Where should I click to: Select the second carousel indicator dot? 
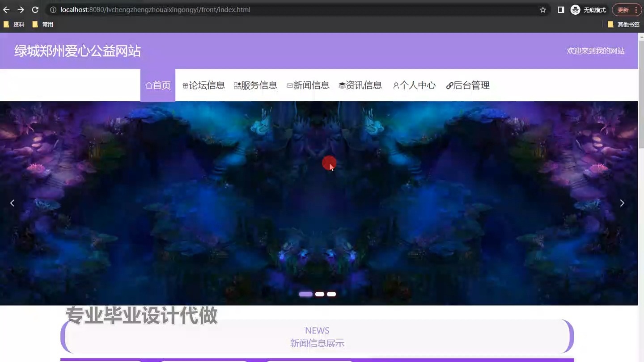tap(320, 294)
